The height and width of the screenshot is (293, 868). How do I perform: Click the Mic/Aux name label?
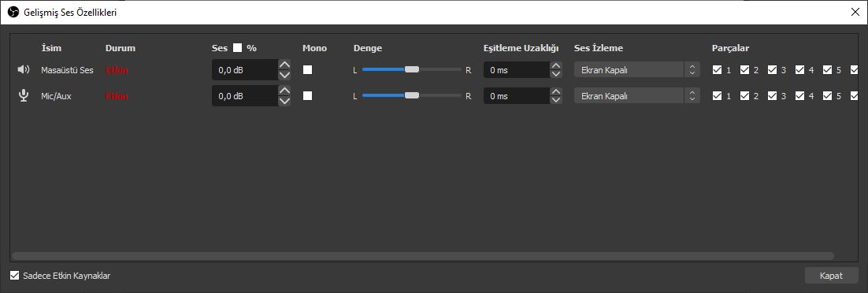click(x=56, y=96)
